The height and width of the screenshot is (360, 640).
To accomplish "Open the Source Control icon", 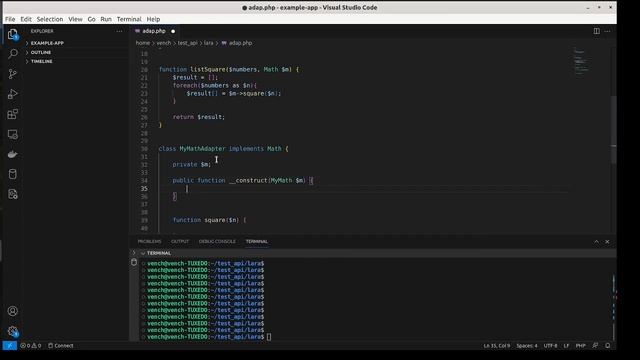I will pyautogui.click(x=13, y=74).
